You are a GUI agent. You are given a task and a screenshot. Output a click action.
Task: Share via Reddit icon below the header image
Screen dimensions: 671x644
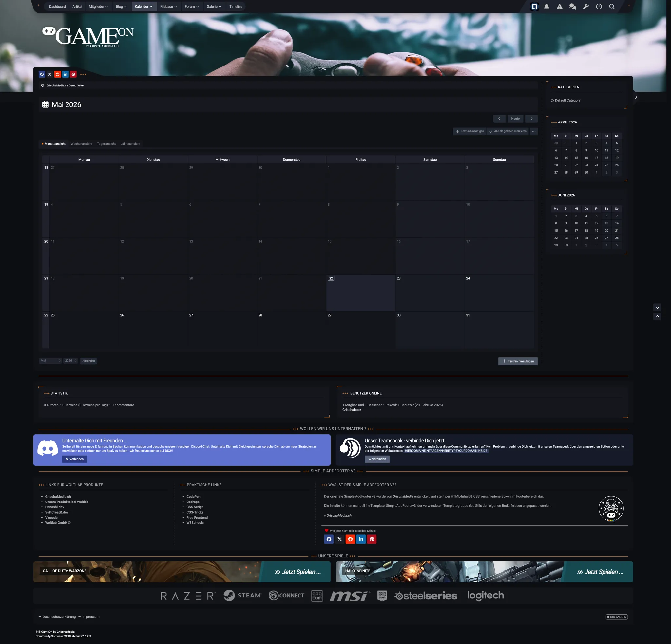point(58,74)
